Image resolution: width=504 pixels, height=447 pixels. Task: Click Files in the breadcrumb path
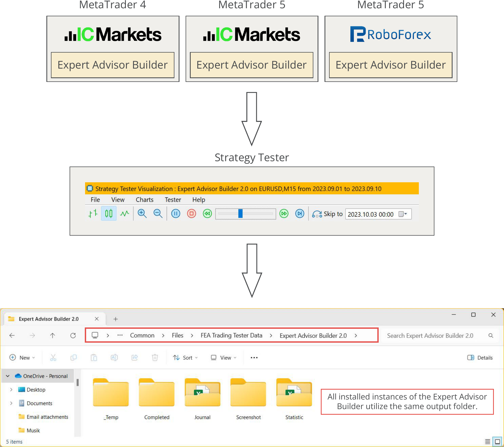coord(178,335)
